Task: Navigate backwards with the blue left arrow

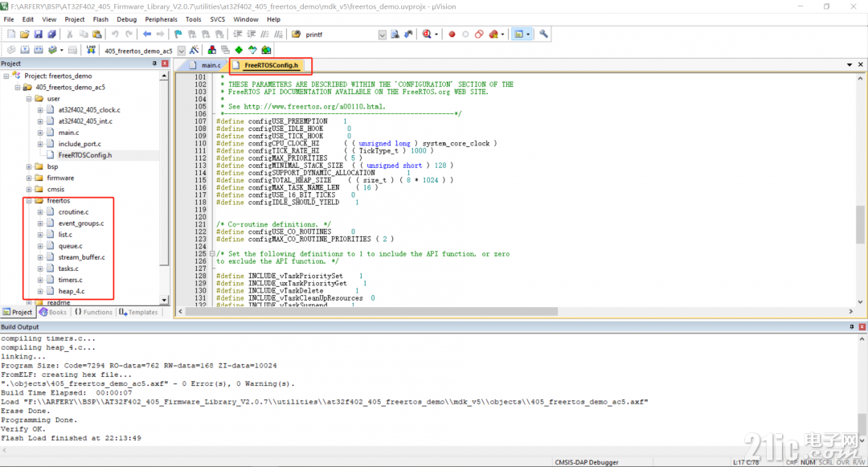Action: point(147,35)
